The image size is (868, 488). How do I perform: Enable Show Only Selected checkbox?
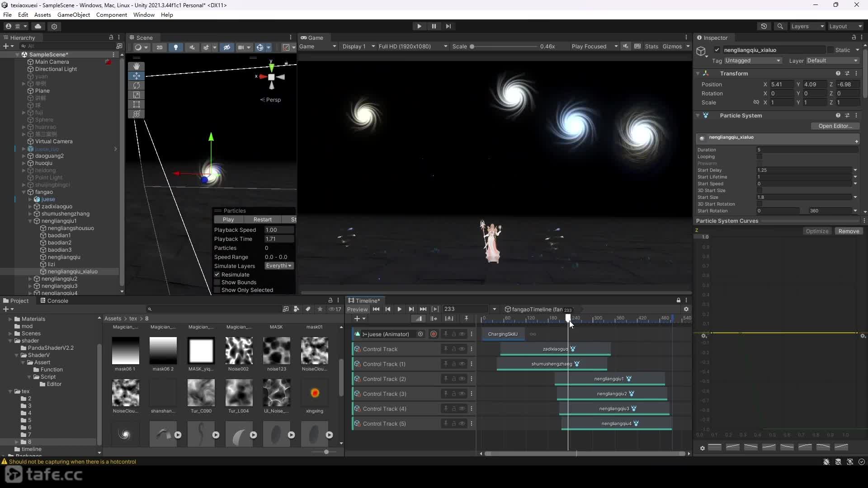(x=217, y=290)
